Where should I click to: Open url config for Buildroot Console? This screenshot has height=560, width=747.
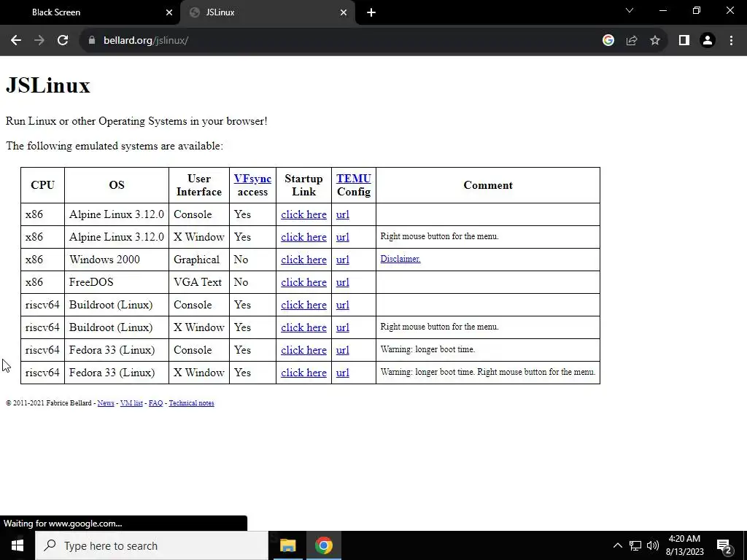coord(343,306)
